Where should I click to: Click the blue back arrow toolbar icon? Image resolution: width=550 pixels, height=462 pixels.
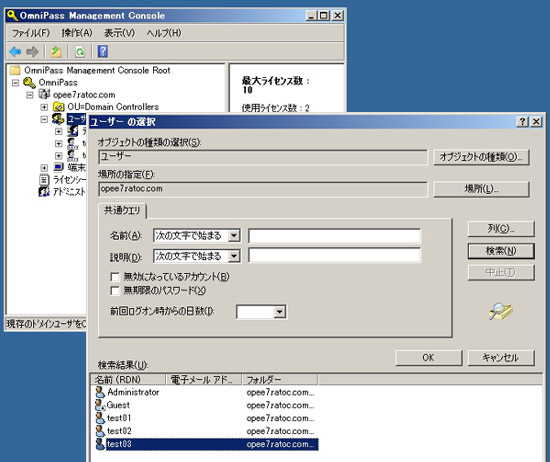(15, 52)
